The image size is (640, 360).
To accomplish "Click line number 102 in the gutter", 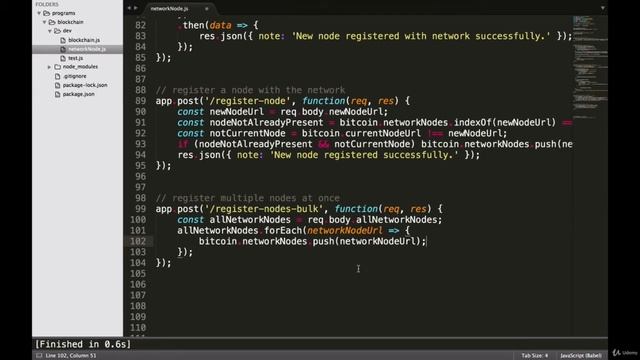I will (x=138, y=241).
